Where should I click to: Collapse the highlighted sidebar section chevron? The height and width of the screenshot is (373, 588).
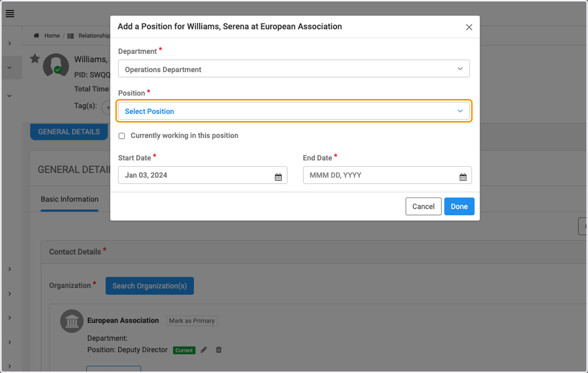[x=10, y=68]
